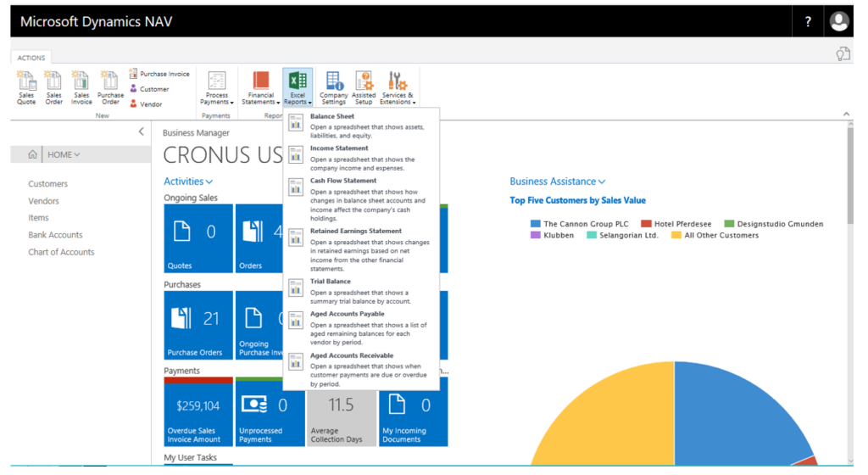Create a new Purchase Invoice
The width and height of the screenshot is (868, 475).
[x=159, y=74]
